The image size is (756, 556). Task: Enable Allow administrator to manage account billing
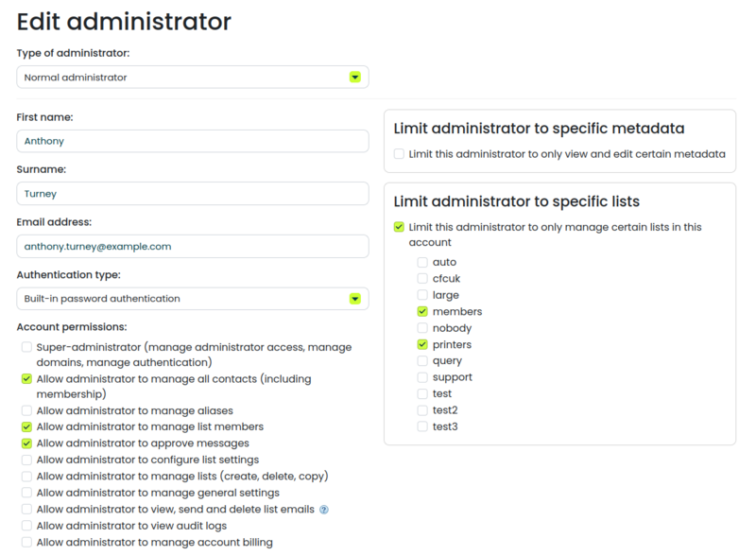[26, 542]
